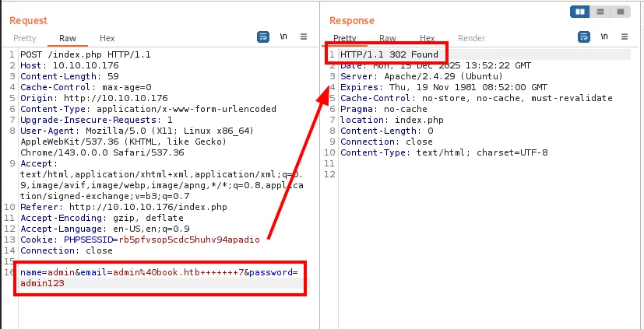Image resolution: width=644 pixels, height=329 pixels.
Task: Open Response panel hamburger options menu
Action: (625, 37)
